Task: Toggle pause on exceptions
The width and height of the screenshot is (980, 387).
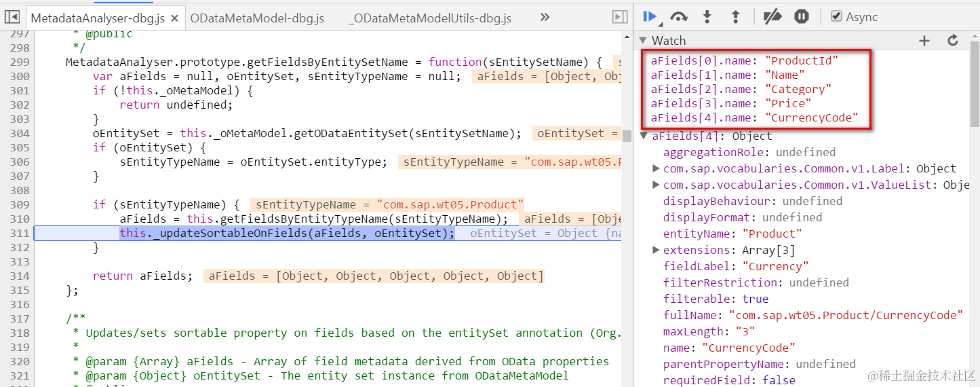Action: [x=802, y=16]
